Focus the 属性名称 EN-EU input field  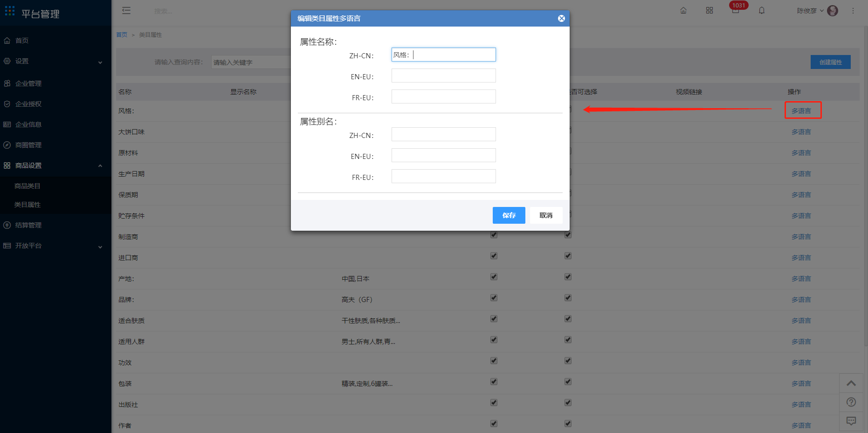point(443,76)
